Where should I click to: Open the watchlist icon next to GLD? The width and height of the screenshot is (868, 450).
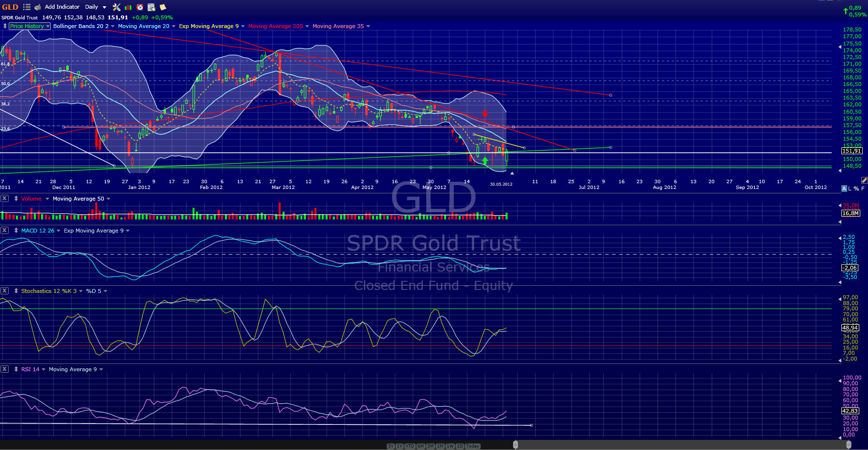click(x=27, y=7)
